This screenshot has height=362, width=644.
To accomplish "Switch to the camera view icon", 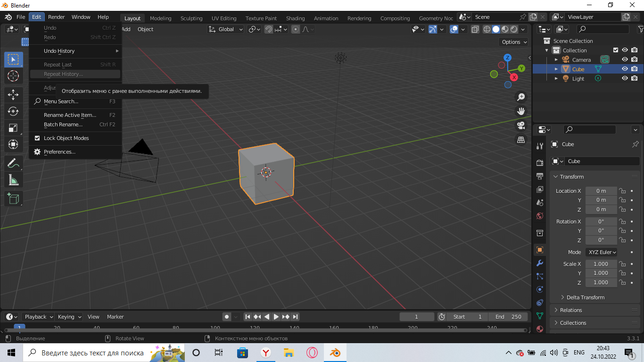I will (x=521, y=125).
